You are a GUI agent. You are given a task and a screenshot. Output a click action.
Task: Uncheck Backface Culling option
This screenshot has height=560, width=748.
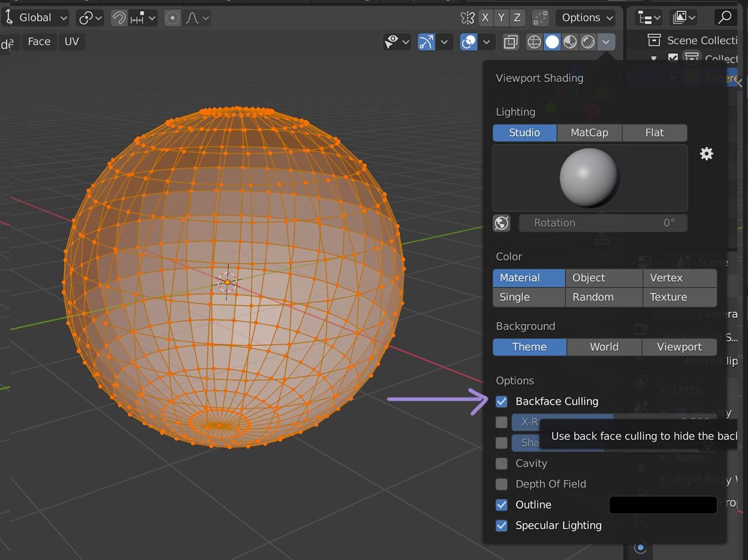[x=501, y=402]
